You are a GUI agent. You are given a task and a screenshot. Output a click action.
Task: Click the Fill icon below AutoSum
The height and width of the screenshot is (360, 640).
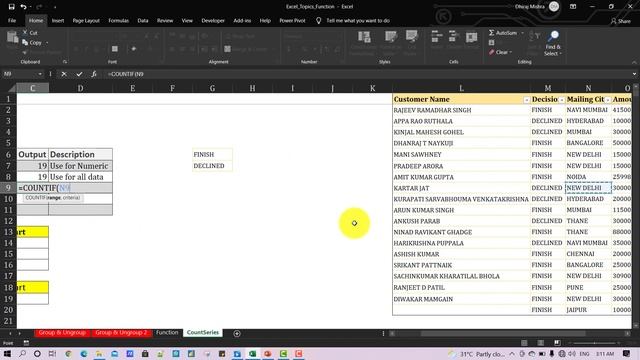tap(491, 42)
